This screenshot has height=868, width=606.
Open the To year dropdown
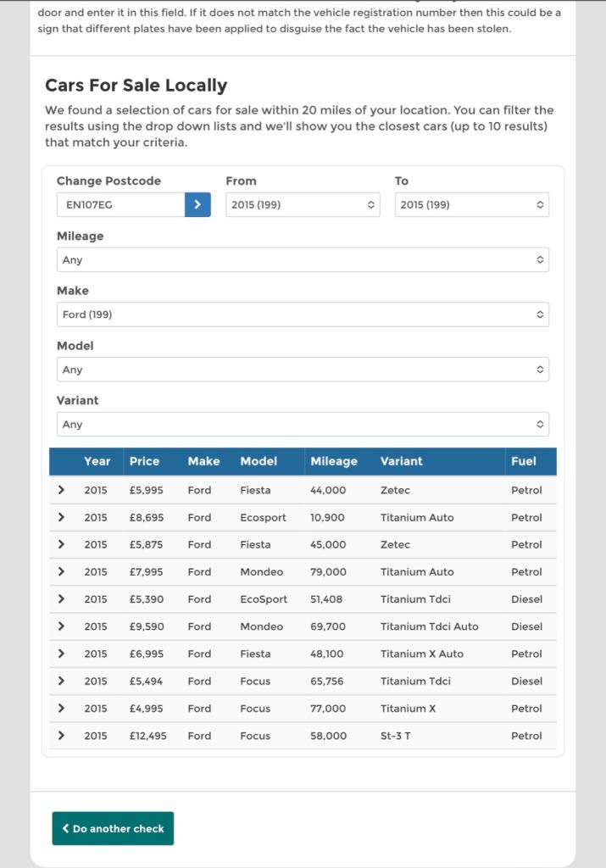471,204
